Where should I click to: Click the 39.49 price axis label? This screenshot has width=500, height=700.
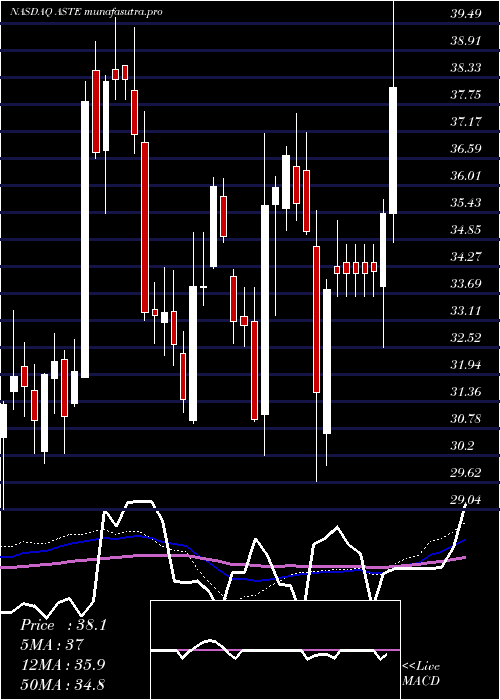[x=466, y=14]
